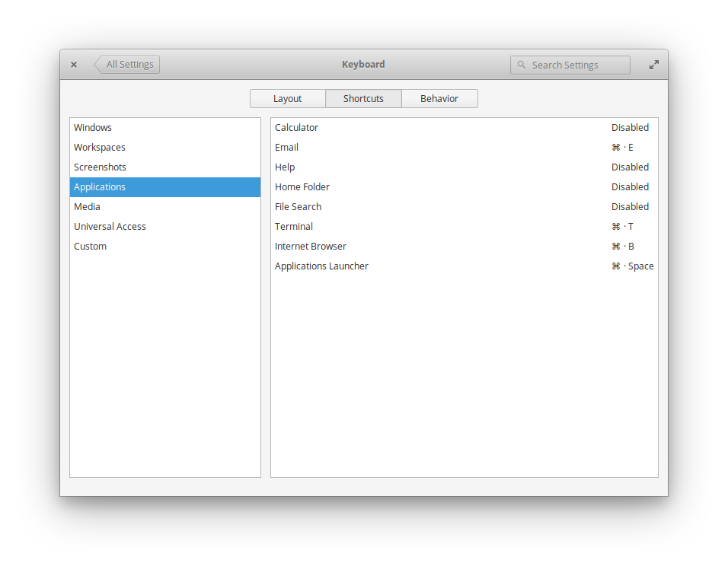Edit Calculator's Disabled shortcut value
This screenshot has width=728, height=567.
(630, 128)
